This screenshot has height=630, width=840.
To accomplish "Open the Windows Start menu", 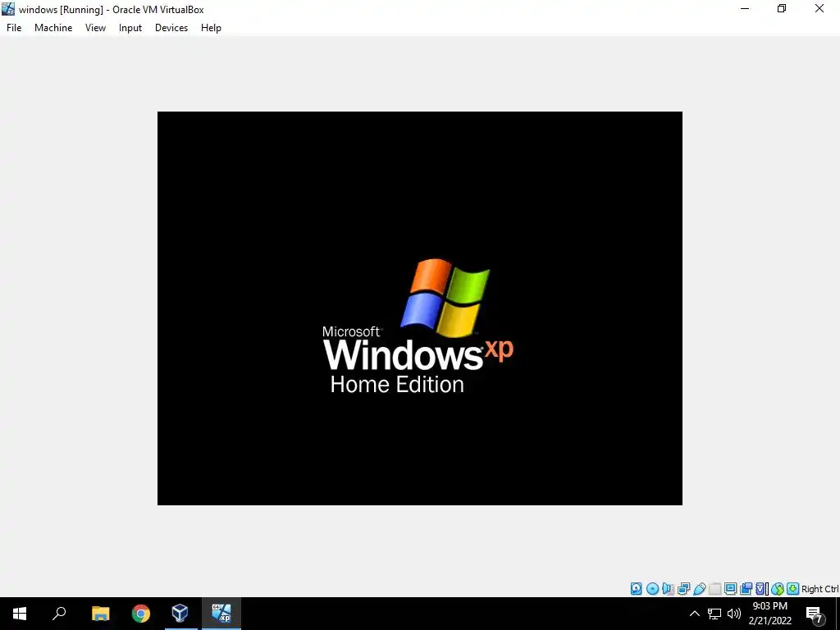I will point(20,614).
